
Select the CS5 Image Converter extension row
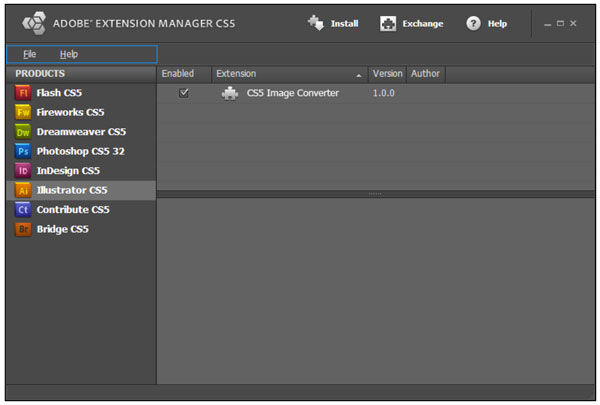point(293,93)
